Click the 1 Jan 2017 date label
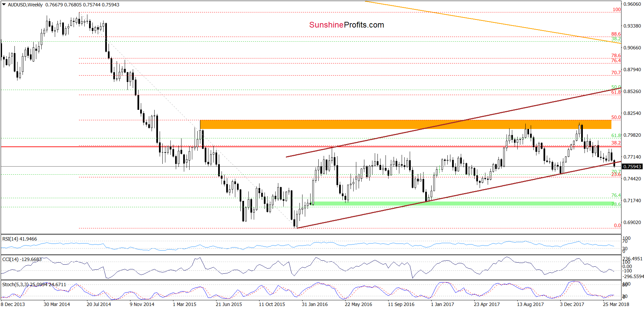The width and height of the screenshot is (644, 309). (442, 304)
